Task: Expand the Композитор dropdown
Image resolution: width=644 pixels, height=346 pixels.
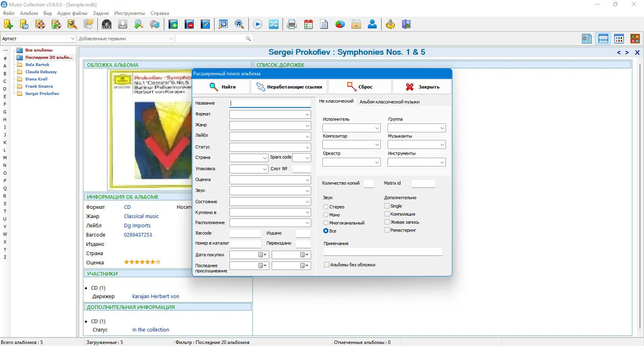Action: pos(351,144)
